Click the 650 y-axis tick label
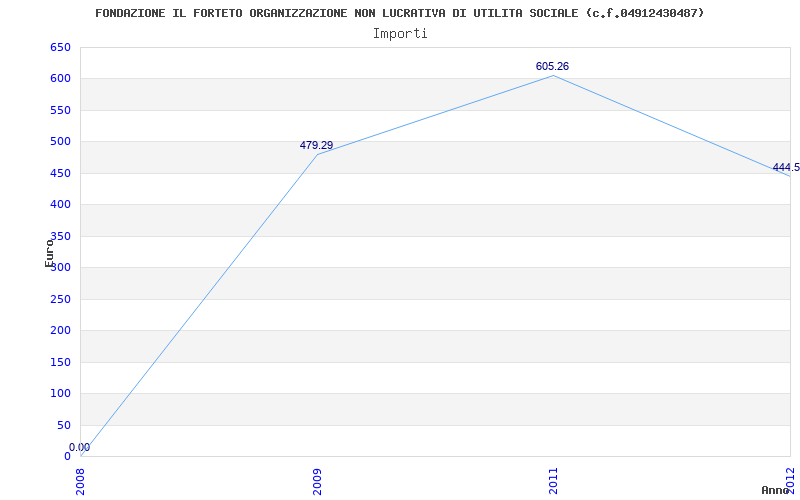Viewport: 800px width, 500px height. point(60,47)
